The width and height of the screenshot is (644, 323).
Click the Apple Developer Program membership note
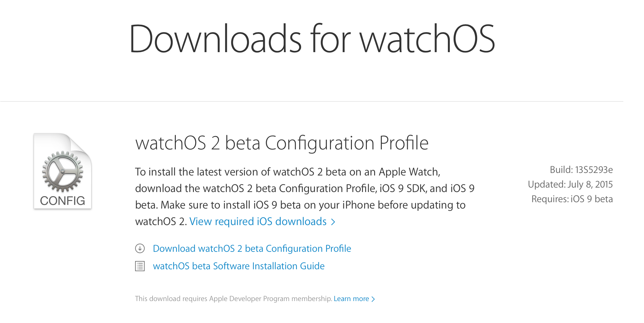234,299
